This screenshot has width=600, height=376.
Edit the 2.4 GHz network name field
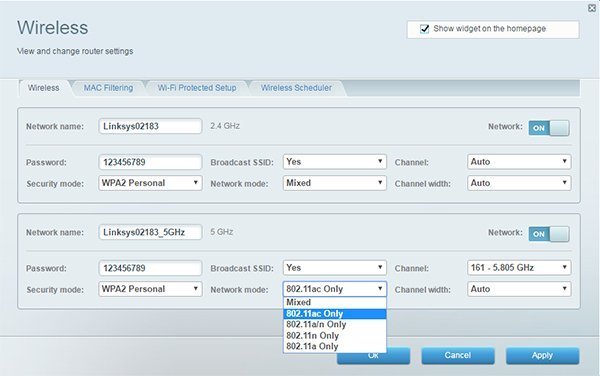tap(150, 126)
